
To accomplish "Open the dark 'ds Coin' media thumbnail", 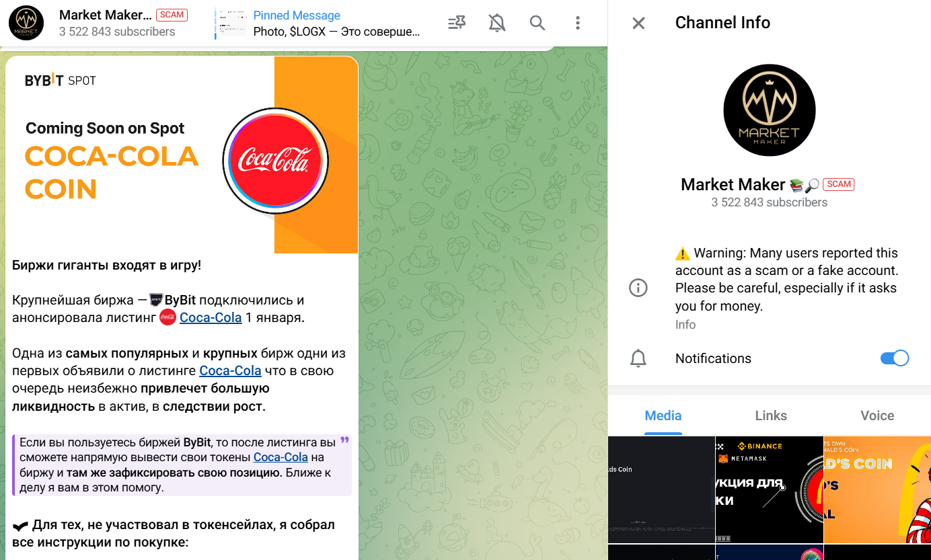I will click(x=661, y=489).
